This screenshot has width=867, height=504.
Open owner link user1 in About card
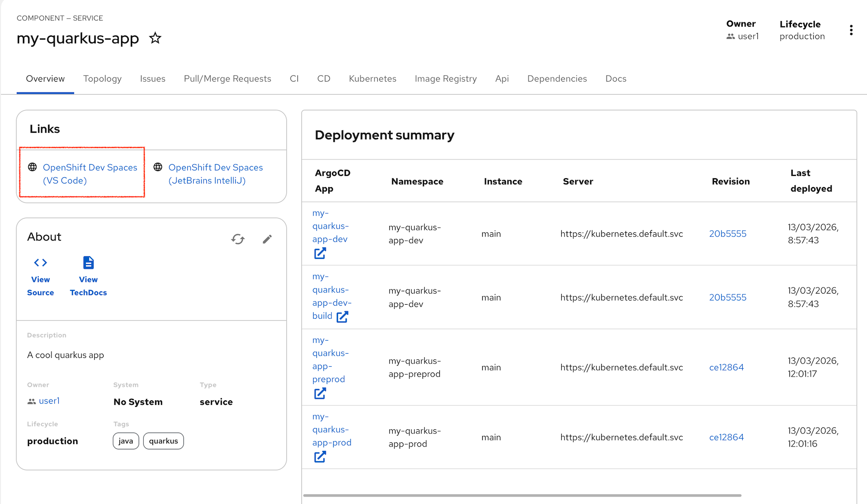49,400
